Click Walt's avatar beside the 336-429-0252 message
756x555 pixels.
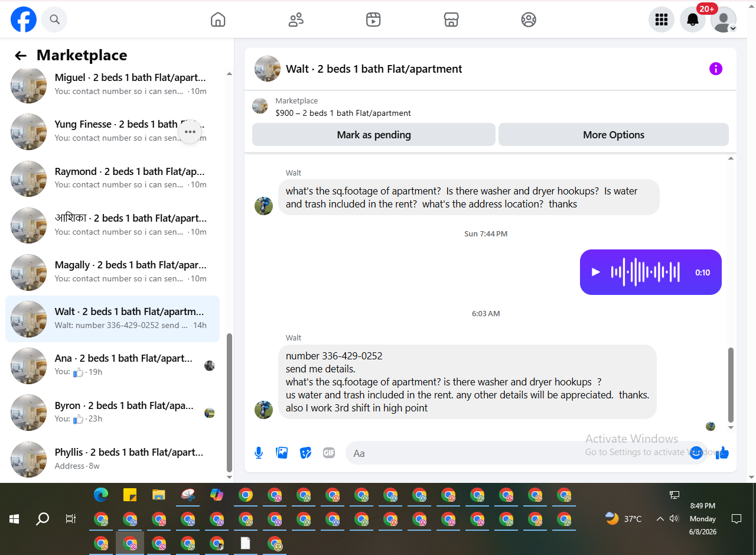[263, 410]
